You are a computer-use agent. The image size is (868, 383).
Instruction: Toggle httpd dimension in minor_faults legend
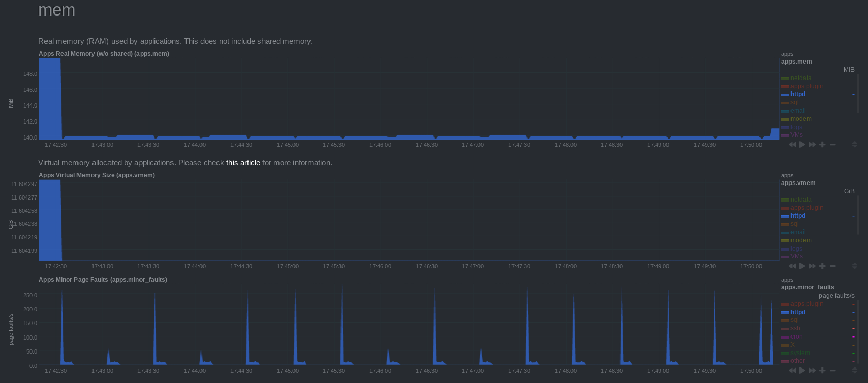(798, 312)
